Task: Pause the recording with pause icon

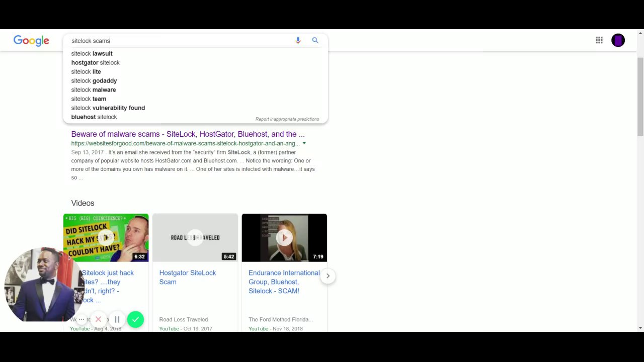Action: [x=117, y=319]
